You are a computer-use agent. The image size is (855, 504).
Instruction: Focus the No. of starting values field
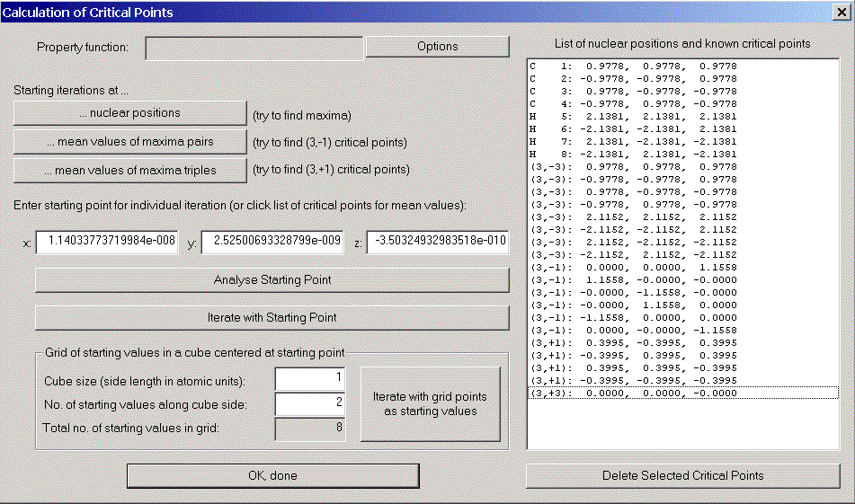tap(309, 404)
